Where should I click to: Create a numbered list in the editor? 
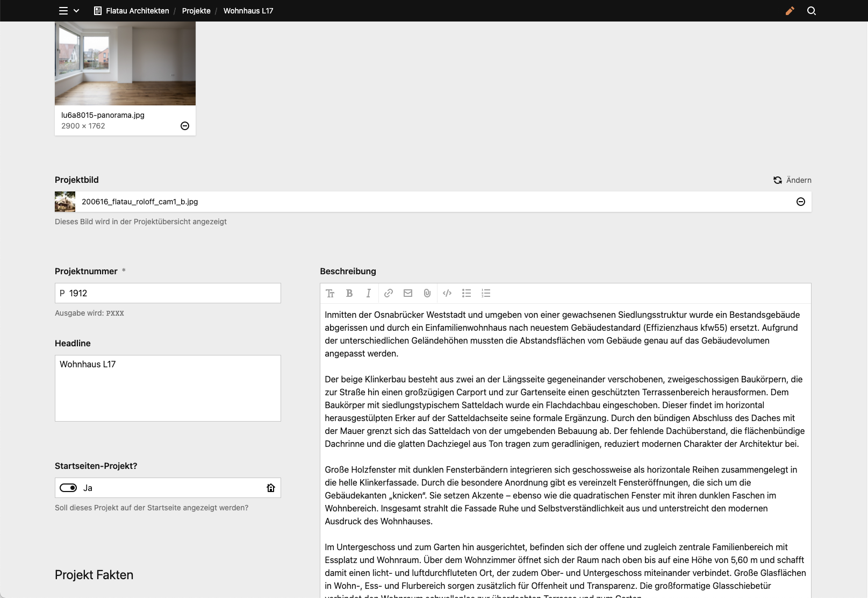[486, 293]
